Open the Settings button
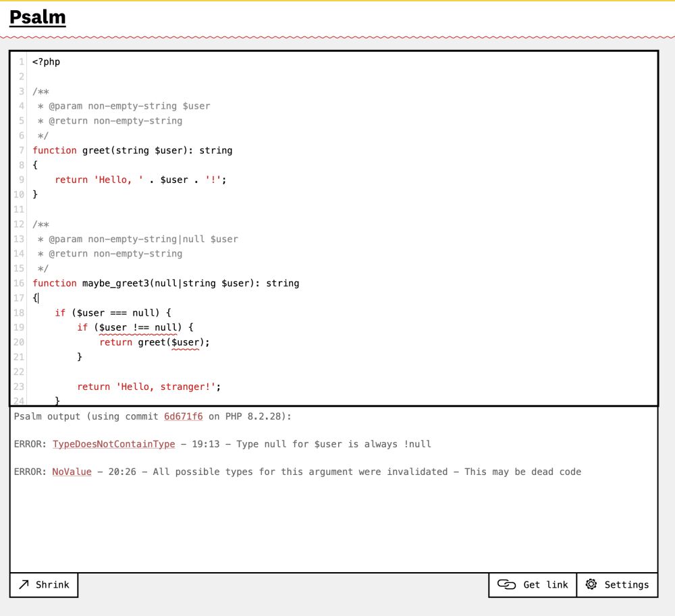 [617, 584]
